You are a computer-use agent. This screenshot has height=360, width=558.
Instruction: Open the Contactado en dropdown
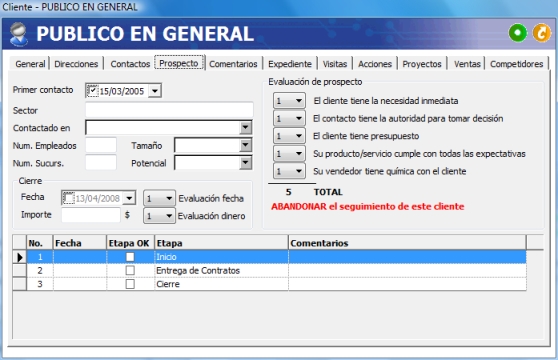point(245,127)
